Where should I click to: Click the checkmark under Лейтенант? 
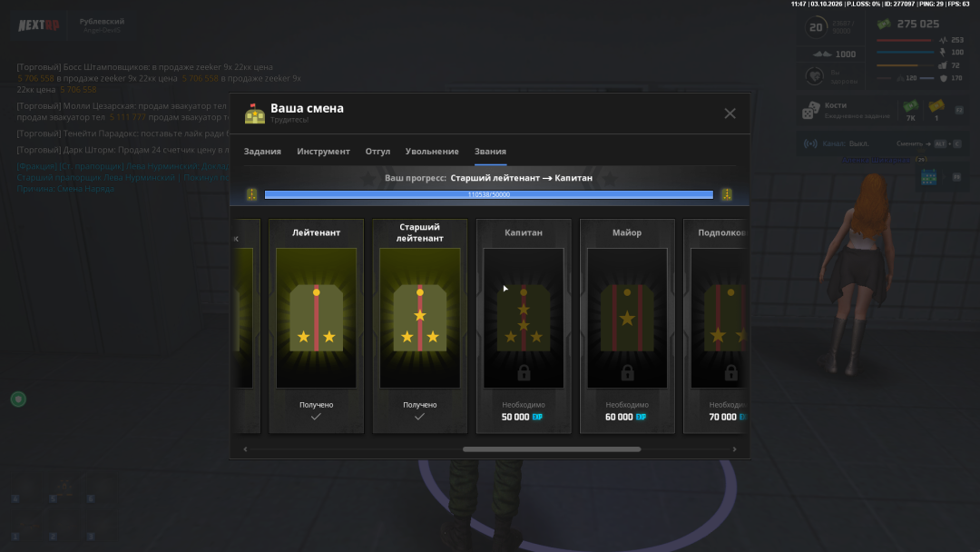pos(317,417)
